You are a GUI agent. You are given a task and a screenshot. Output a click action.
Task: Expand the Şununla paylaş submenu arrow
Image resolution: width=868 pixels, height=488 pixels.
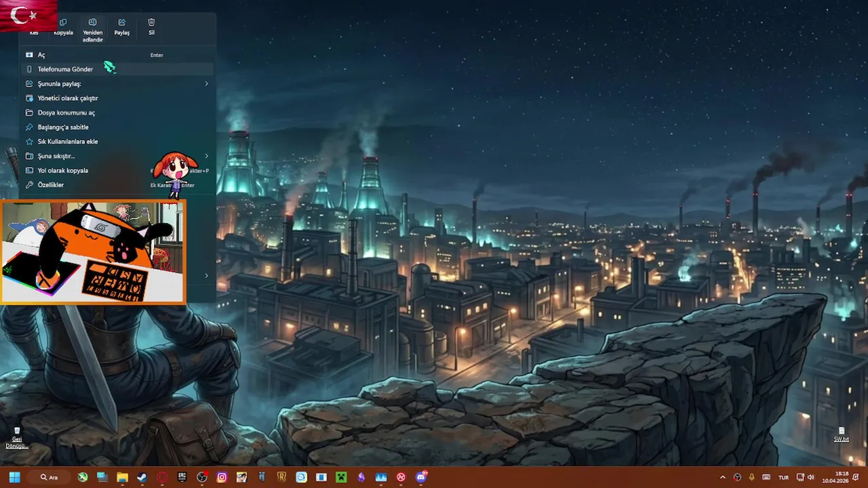[x=206, y=84]
